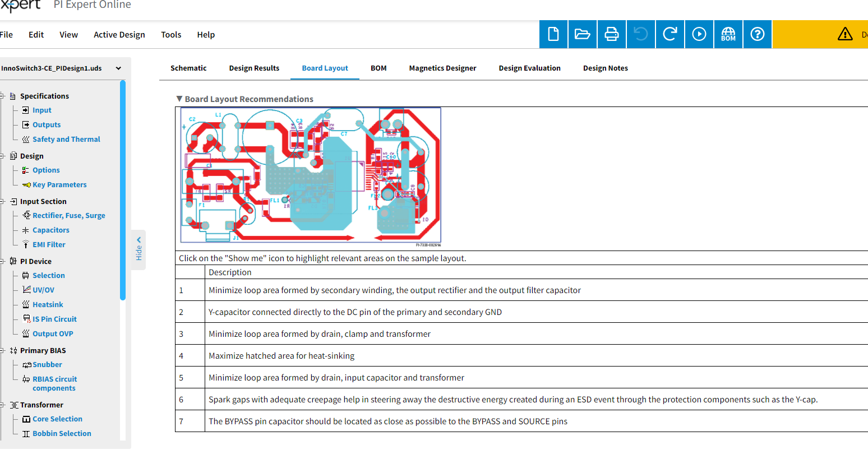Screen dimensions: 868x459
Task: Open the Active Design menu
Action: pyautogui.click(x=119, y=35)
